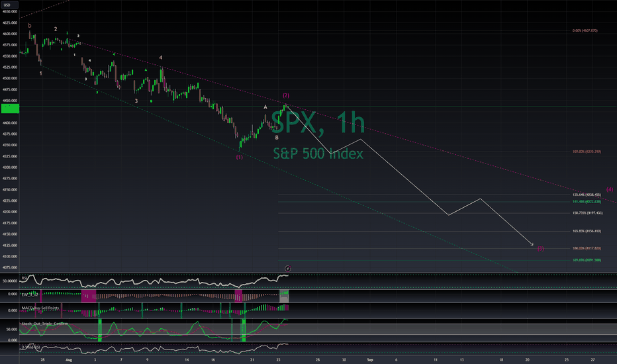This screenshot has width=617, height=364.
Task: Select the wave label A
Action: [x=265, y=107]
